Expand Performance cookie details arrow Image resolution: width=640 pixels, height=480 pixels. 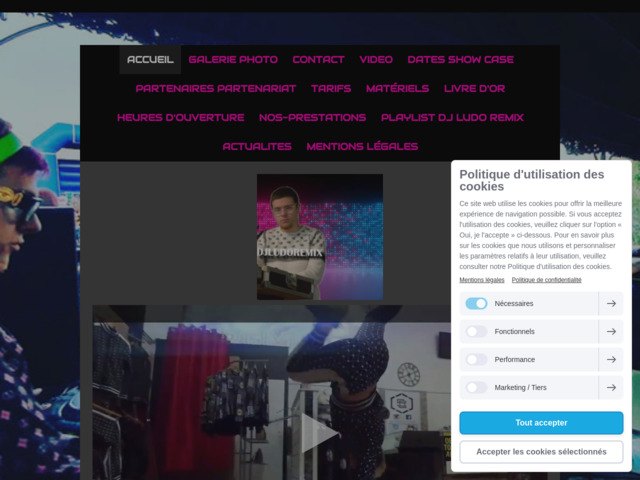click(610, 360)
